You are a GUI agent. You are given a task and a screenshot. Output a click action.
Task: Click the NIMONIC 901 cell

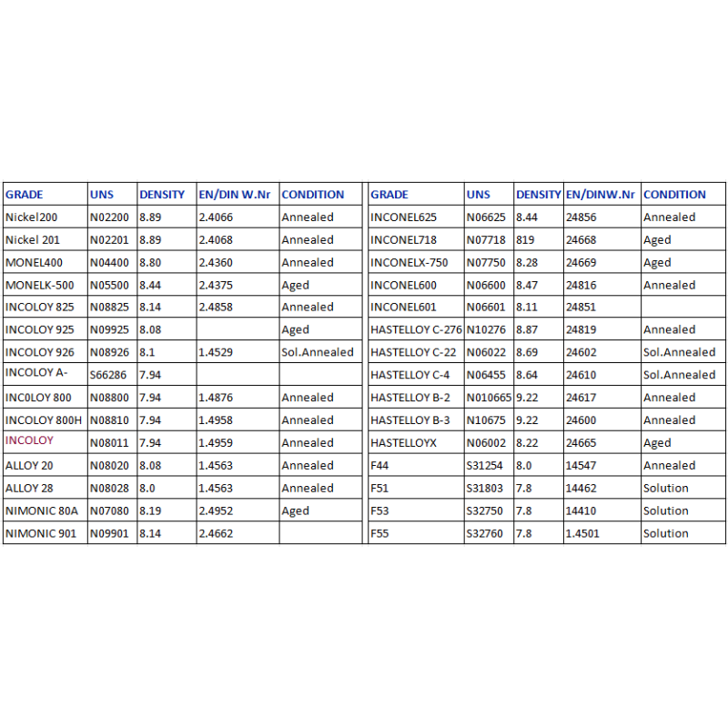(45, 533)
